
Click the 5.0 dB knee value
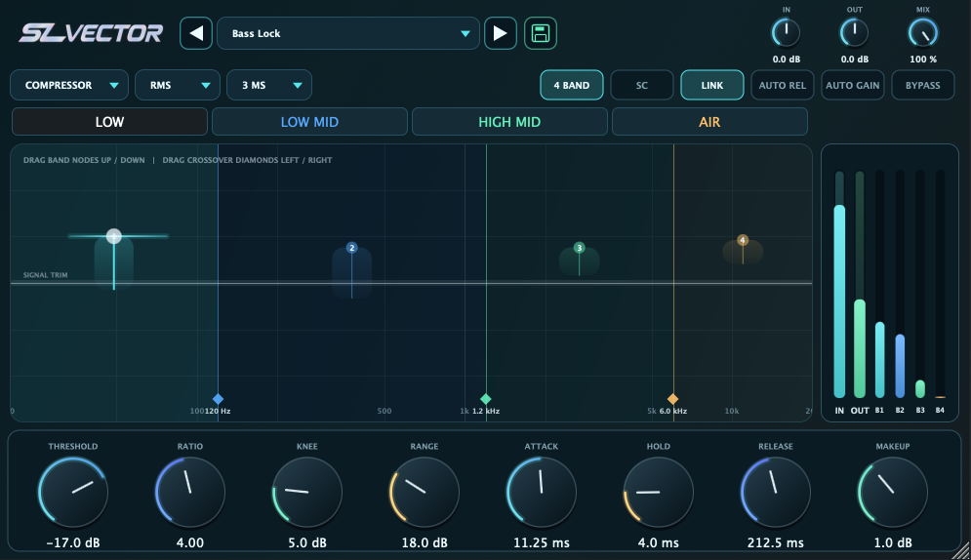(x=307, y=542)
